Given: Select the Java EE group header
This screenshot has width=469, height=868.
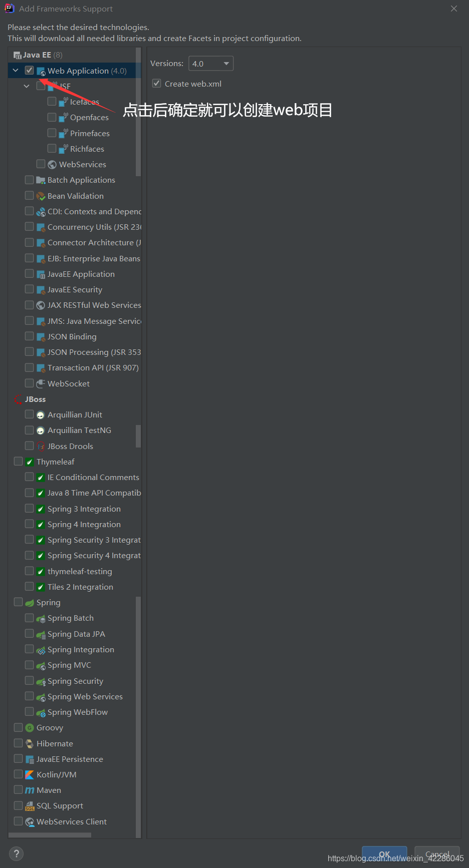Looking at the screenshot, I should [38, 55].
